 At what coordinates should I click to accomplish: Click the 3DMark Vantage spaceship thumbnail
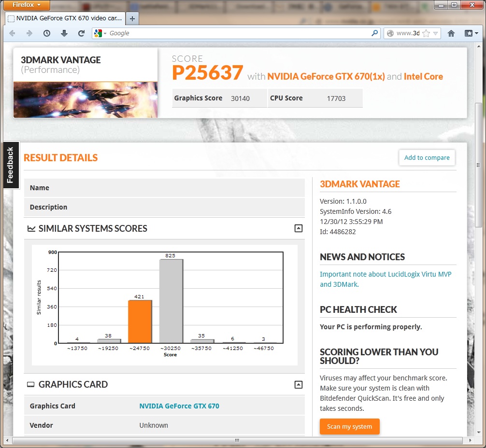tap(86, 100)
